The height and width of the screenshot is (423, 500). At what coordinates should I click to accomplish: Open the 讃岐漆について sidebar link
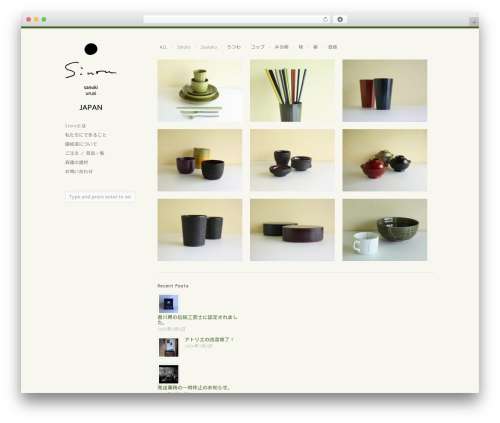[x=81, y=144]
